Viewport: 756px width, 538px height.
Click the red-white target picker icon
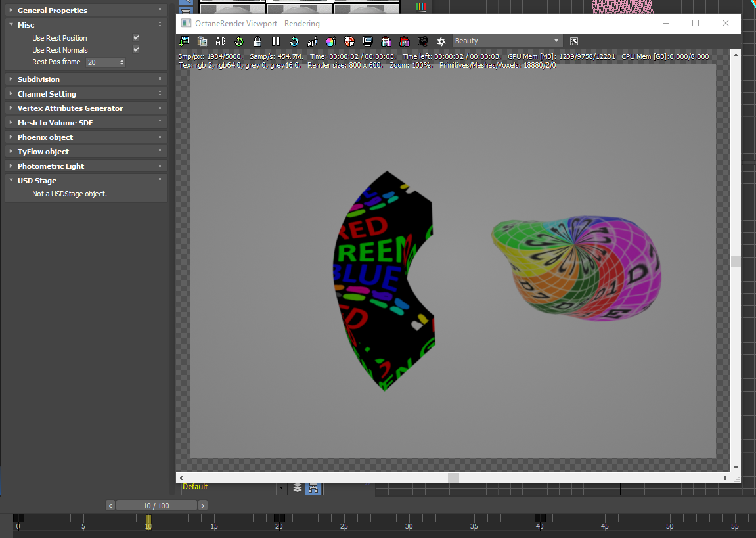[349, 41]
